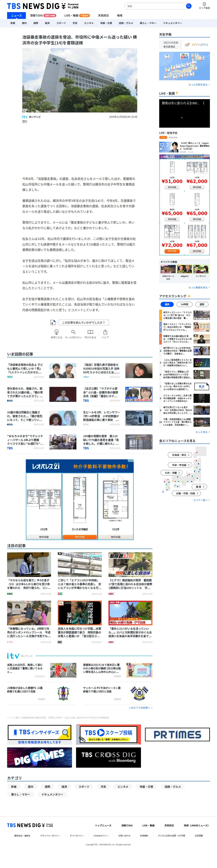
Task: Click the footer 地震・災害 category pill
Action: (147, 787)
